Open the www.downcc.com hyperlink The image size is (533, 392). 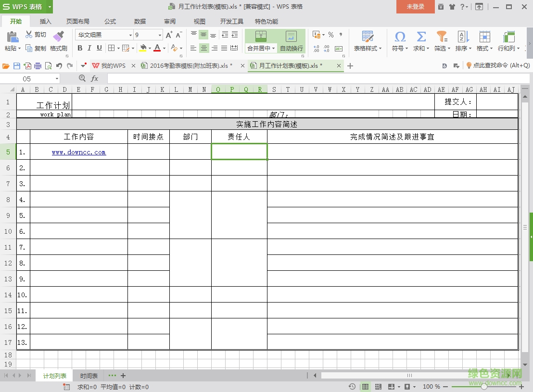tap(79, 152)
